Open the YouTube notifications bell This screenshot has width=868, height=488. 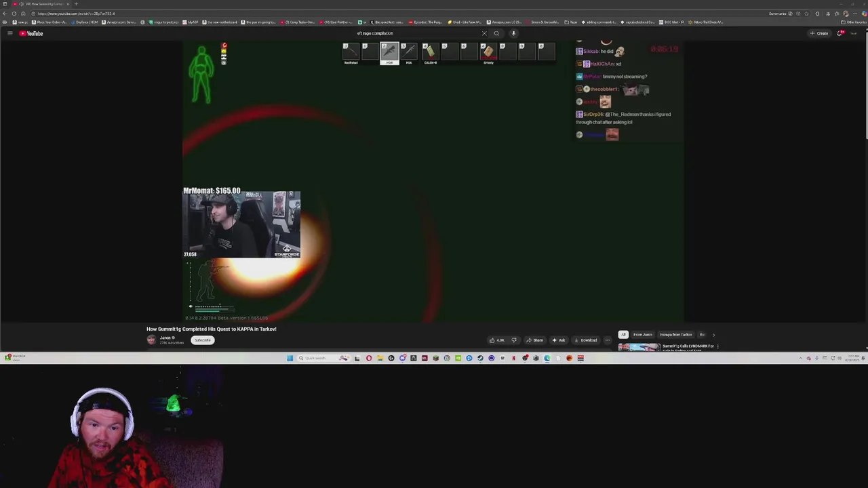click(840, 33)
